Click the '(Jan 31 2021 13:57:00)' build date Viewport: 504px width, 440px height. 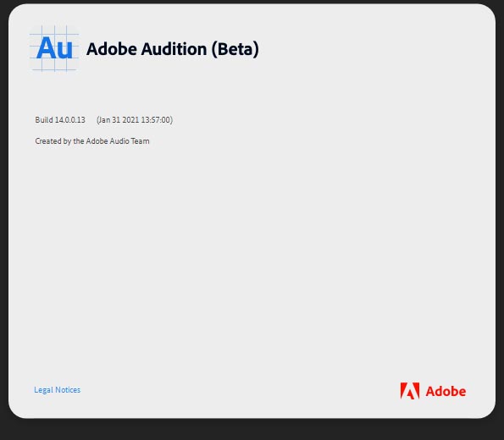(135, 120)
